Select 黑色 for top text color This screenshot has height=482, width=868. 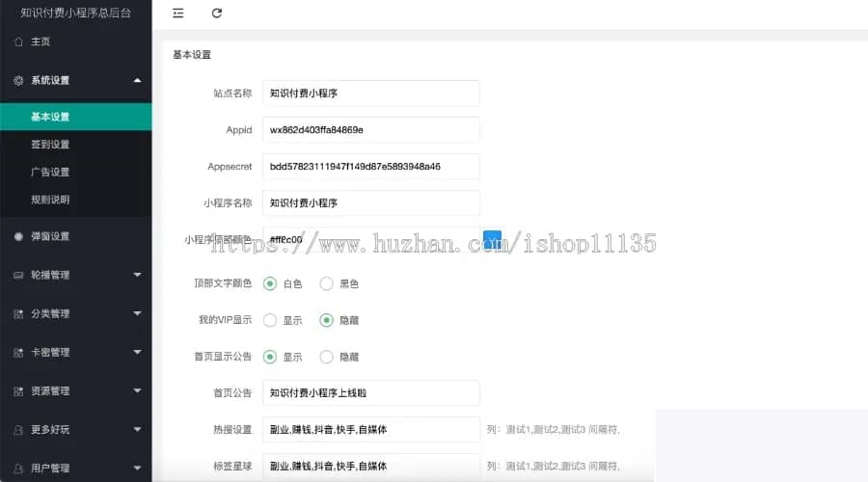327,283
